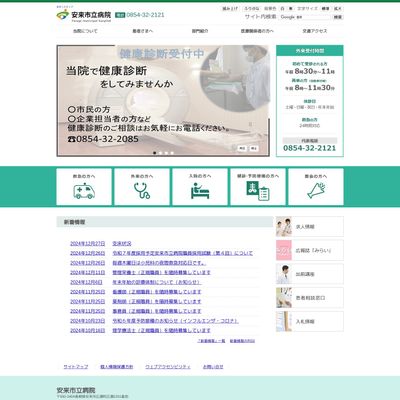Open the 求人情報 recruitment banner
Viewport: 400px width, 400px height.
pyautogui.click(x=310, y=226)
